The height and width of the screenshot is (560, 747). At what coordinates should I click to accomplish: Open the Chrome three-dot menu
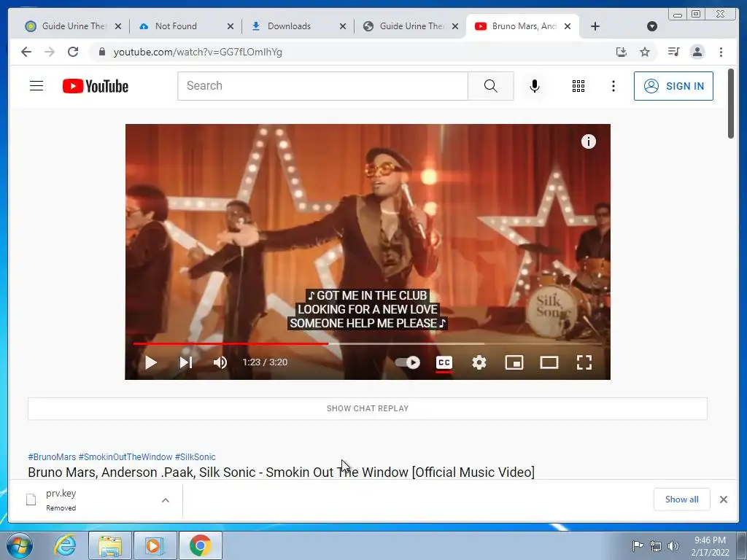(x=721, y=52)
